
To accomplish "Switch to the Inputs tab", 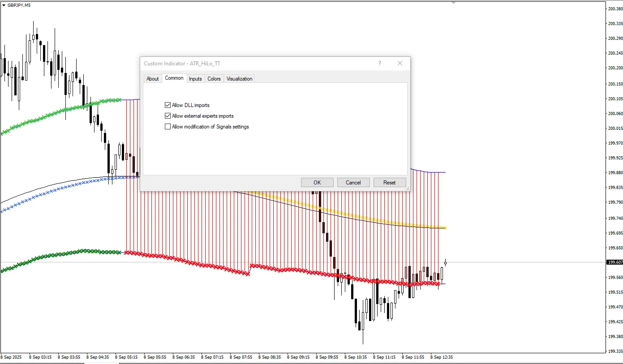I will coord(195,79).
